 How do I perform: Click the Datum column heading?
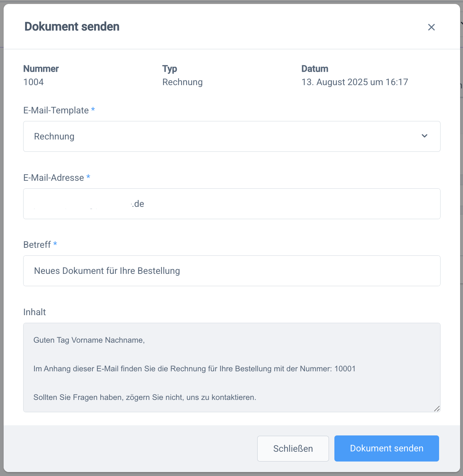pos(315,69)
